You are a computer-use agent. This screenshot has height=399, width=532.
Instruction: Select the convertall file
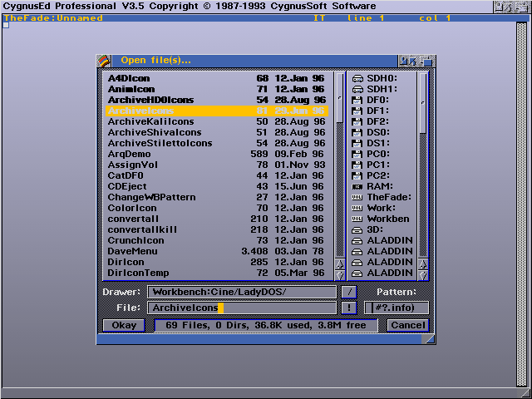[217, 219]
